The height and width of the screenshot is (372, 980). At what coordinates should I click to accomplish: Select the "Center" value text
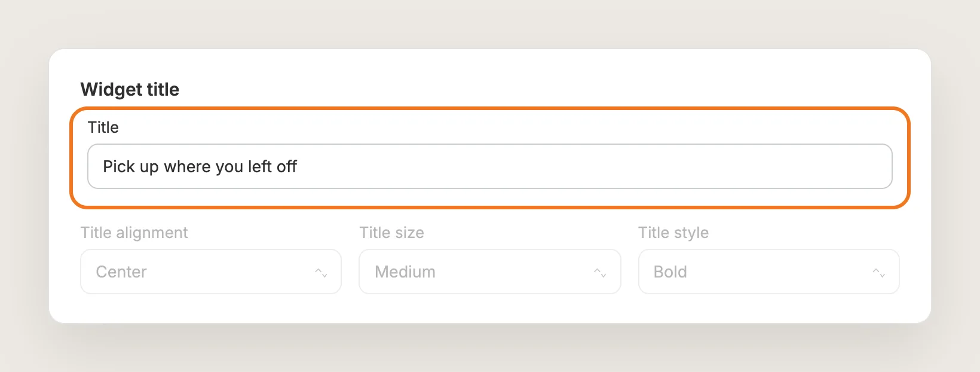[x=121, y=272]
